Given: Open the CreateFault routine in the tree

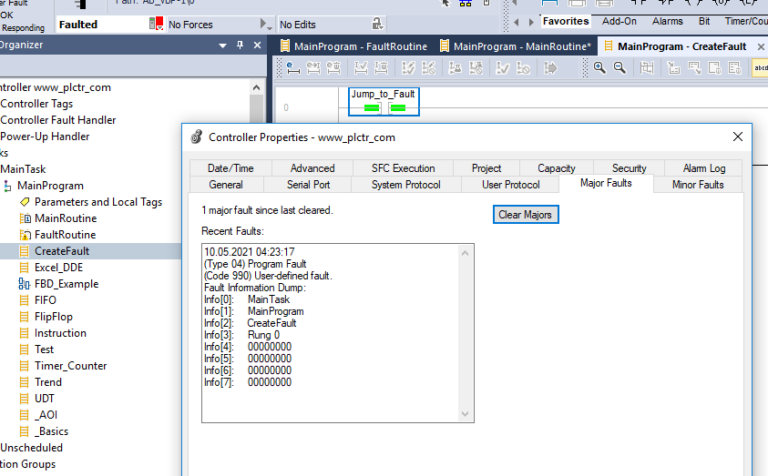Looking at the screenshot, I should [x=61, y=251].
